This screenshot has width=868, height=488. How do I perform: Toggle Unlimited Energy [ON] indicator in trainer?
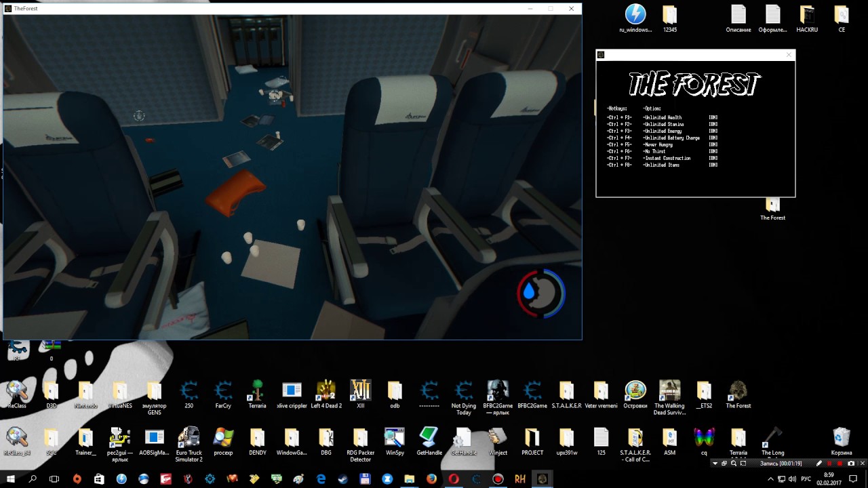point(713,131)
